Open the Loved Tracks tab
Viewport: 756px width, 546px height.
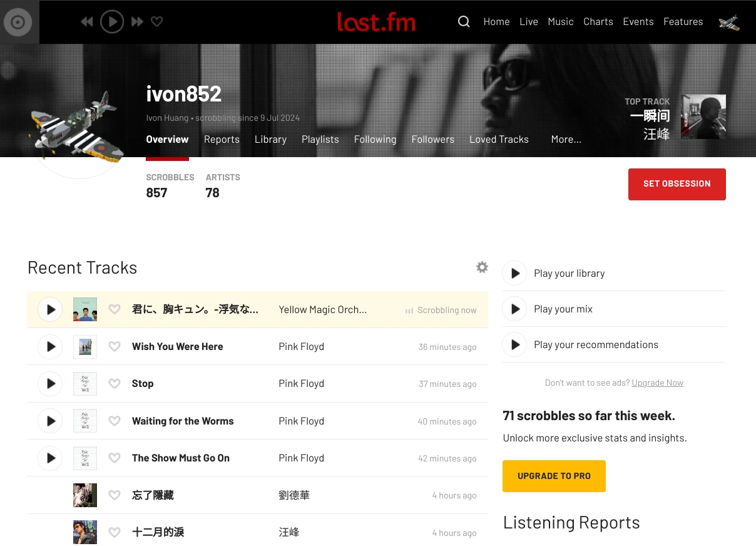499,140
